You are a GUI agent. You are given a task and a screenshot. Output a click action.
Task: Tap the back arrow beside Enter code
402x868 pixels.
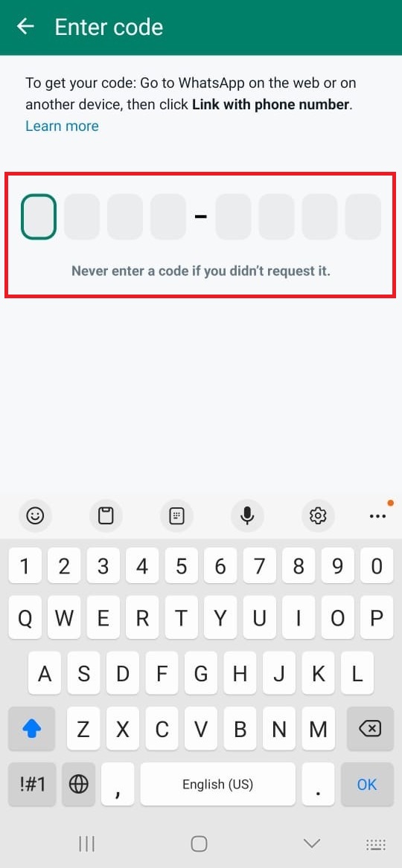pyautogui.click(x=25, y=26)
